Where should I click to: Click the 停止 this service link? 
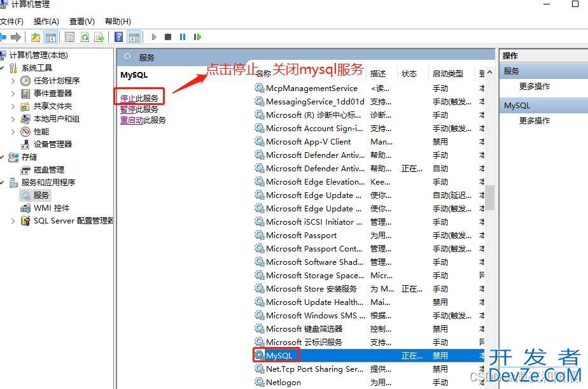(x=127, y=98)
